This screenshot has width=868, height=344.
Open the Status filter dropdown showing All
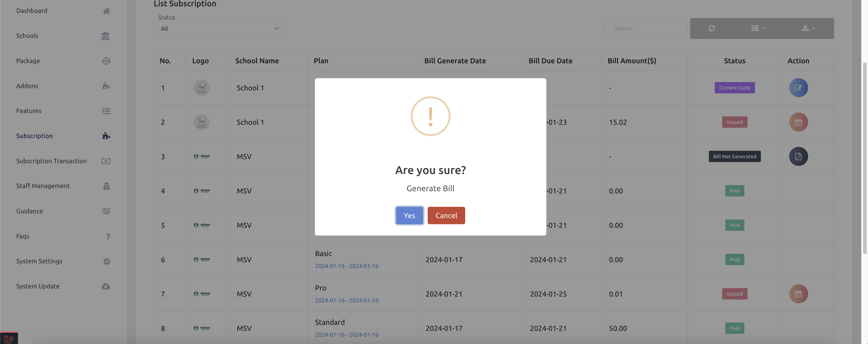click(217, 28)
